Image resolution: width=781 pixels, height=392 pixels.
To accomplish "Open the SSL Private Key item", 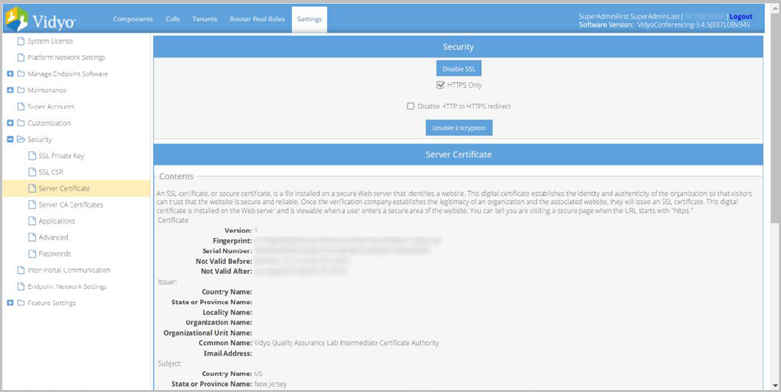I will point(61,156).
